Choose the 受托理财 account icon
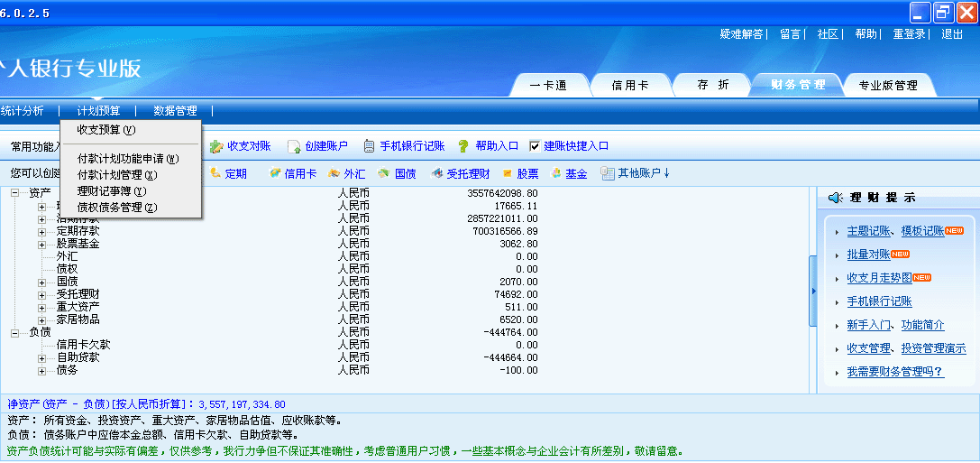The width and height of the screenshot is (980, 463). point(436,174)
